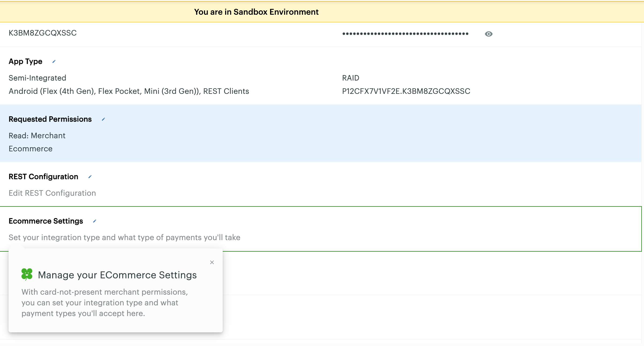Click the Ecommerce permission entry
The width and height of the screenshot is (644, 346).
(31, 149)
